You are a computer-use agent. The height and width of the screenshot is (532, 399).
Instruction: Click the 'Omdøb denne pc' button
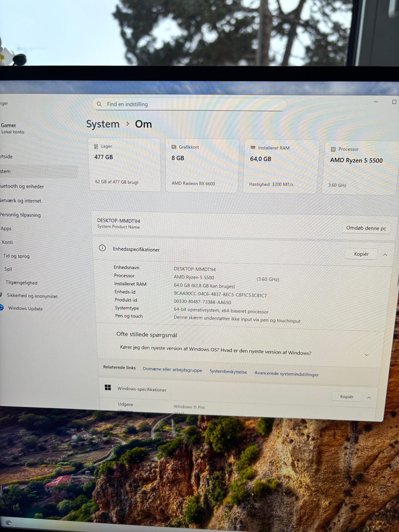point(366,228)
